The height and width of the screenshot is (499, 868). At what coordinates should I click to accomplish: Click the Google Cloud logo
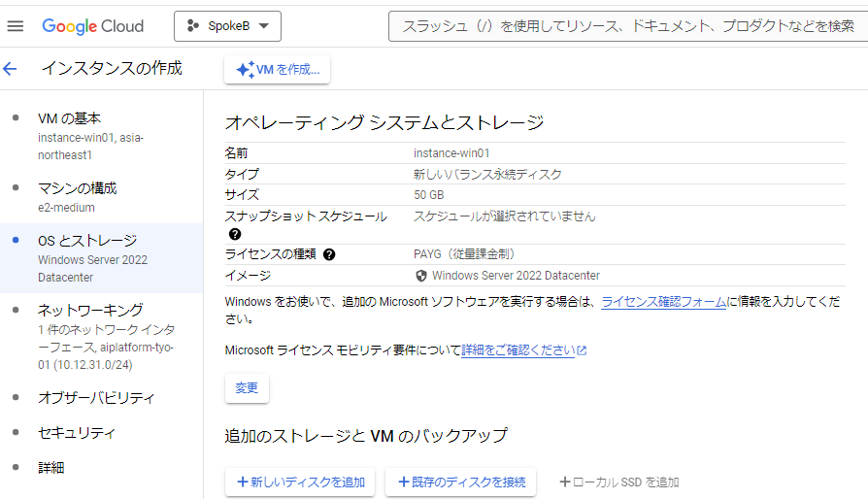(x=92, y=26)
